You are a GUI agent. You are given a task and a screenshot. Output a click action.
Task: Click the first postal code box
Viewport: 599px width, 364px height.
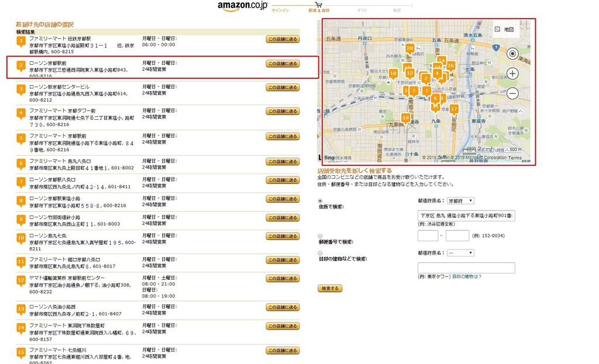(428, 235)
